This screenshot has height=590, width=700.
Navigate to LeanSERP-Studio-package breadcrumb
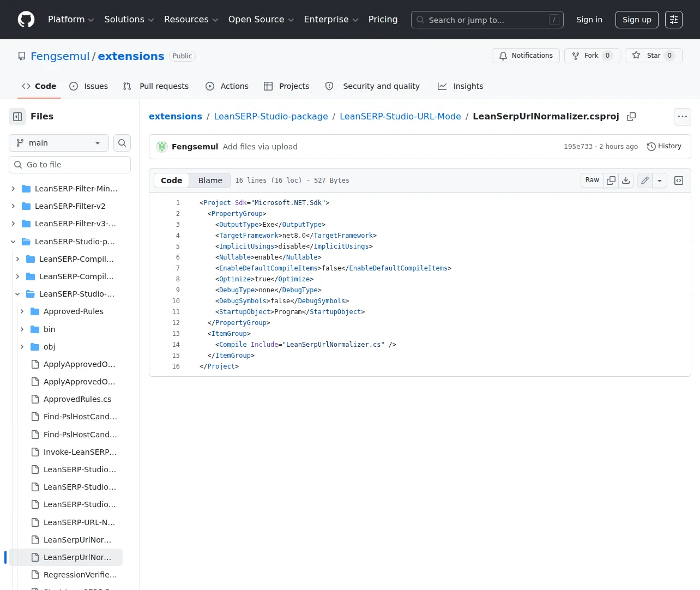click(271, 117)
